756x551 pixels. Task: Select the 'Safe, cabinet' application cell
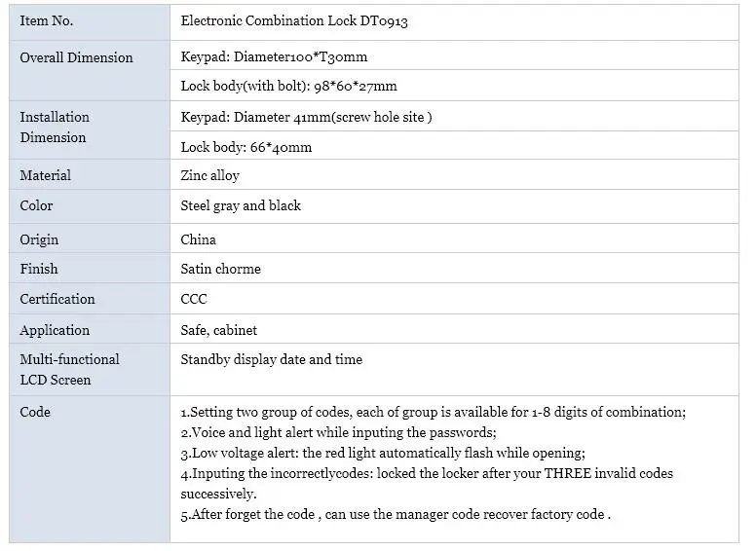coord(219,330)
